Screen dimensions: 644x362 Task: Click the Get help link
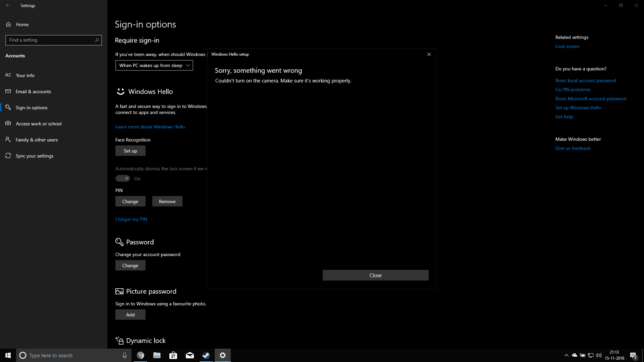click(564, 117)
